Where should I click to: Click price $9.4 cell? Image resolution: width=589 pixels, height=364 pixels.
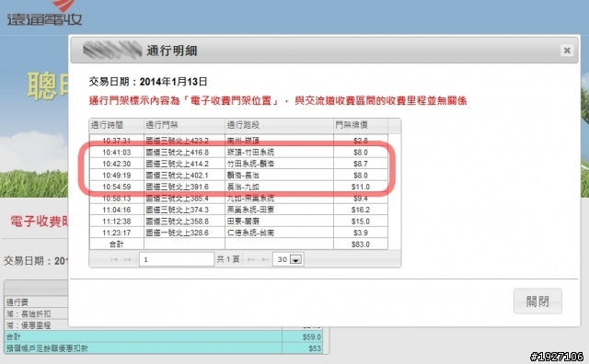click(361, 199)
